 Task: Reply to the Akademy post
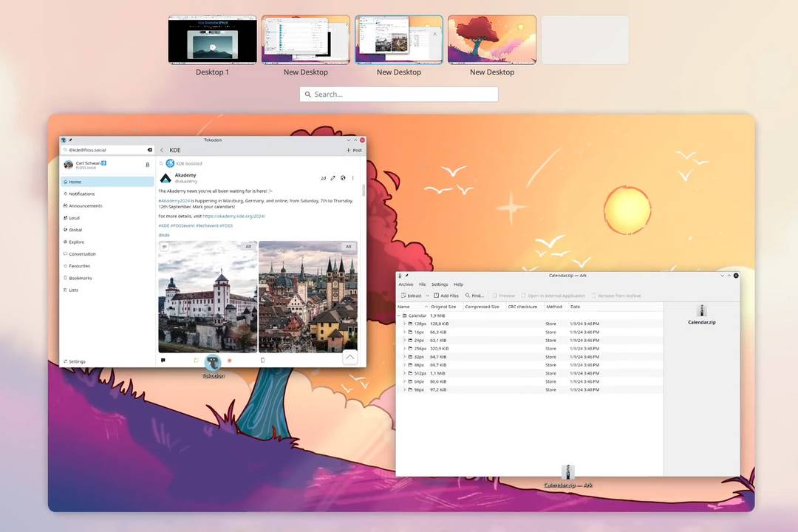pos(163,361)
